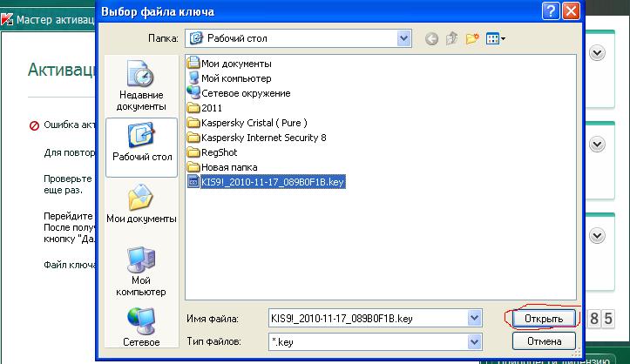Close the Выбор файла ключа dialog
The height and width of the screenshot is (364, 630).
point(571,10)
